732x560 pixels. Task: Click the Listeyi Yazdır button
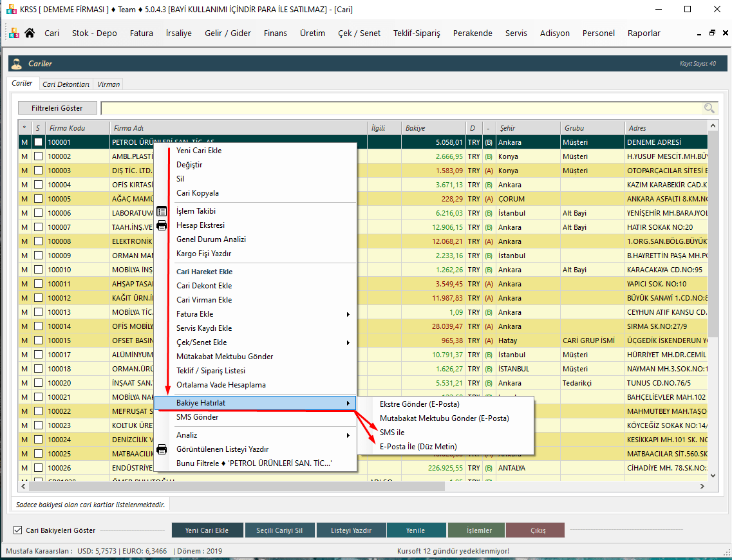pos(351,530)
